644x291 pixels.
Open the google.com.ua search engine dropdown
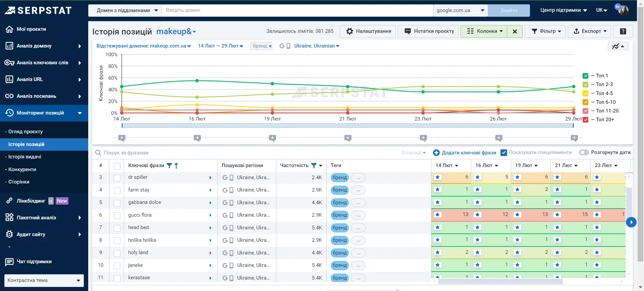click(461, 10)
